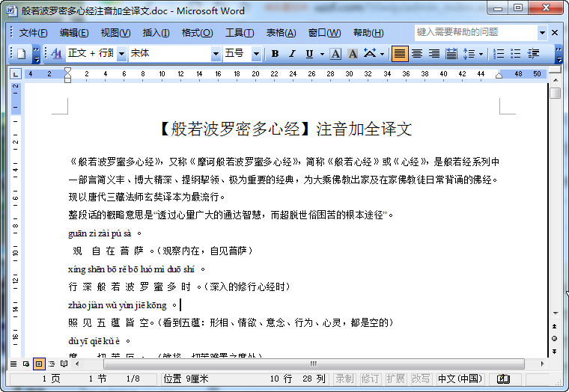Open the 文件(F) menu

[x=33, y=33]
